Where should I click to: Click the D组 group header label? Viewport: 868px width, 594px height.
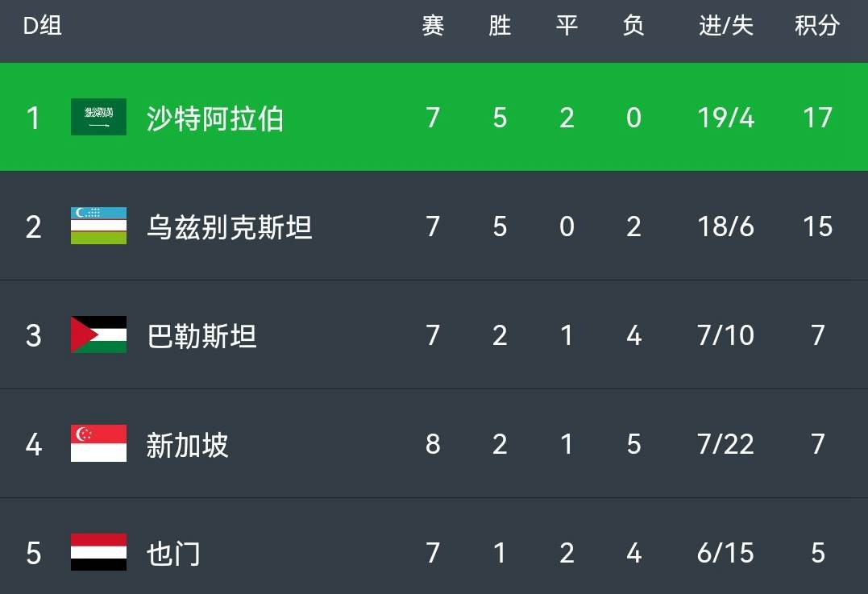pyautogui.click(x=42, y=26)
